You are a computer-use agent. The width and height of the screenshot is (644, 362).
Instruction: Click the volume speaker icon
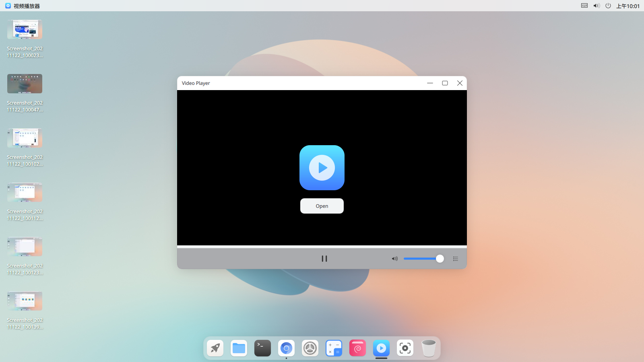[x=394, y=259]
